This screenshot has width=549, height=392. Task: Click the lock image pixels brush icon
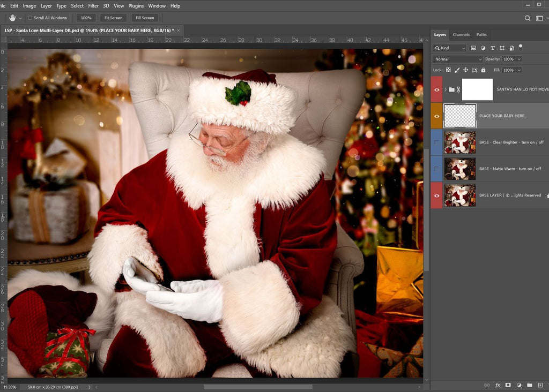[457, 70]
